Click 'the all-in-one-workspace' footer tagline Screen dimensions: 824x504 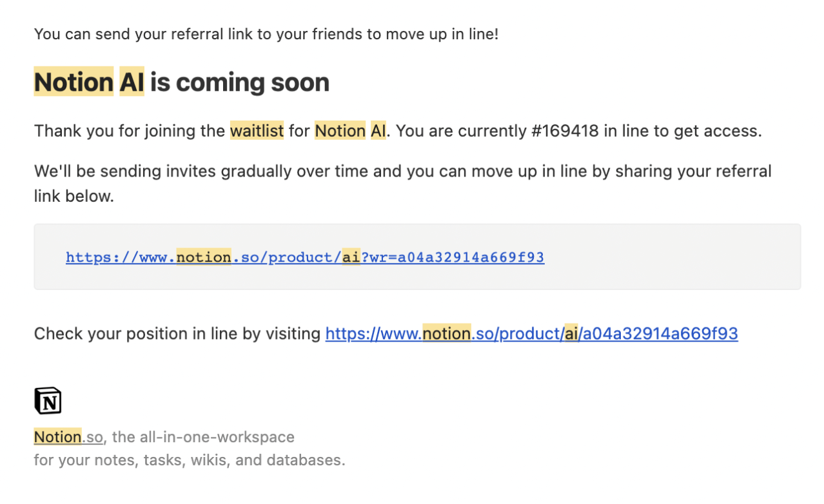[x=204, y=437]
